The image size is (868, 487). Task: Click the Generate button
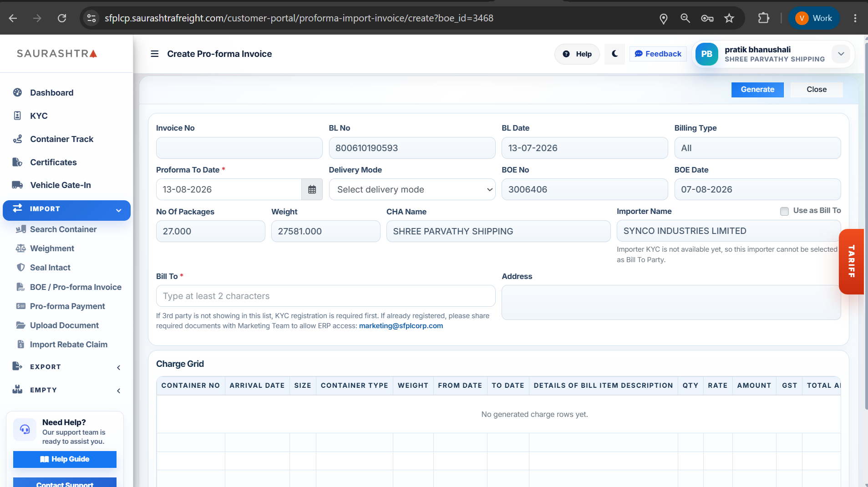[757, 90]
